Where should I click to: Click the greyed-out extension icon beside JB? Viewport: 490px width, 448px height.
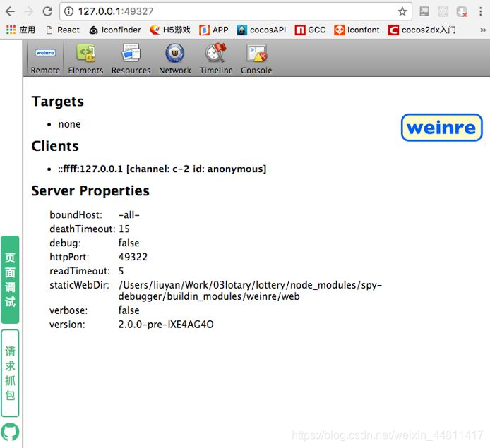443,11
